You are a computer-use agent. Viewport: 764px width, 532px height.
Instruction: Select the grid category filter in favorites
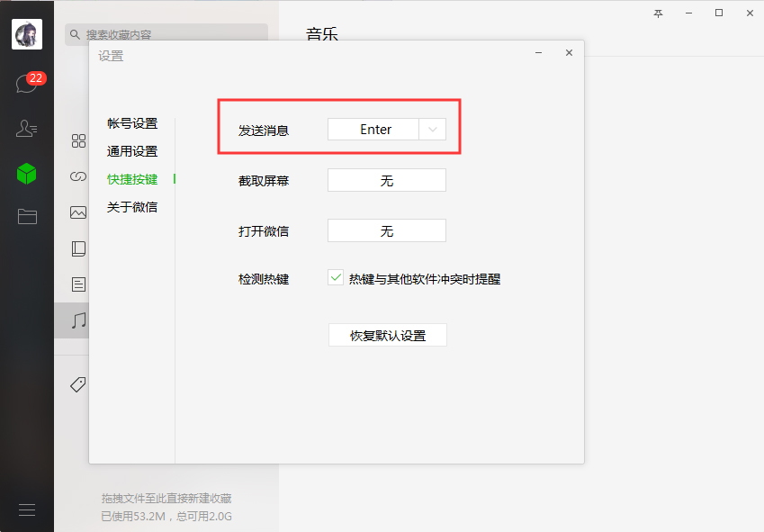[78, 140]
